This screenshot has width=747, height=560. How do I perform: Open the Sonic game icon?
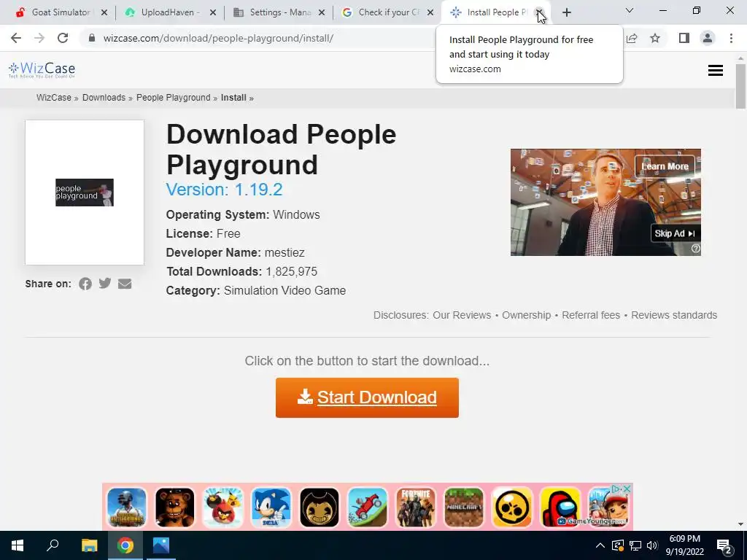point(271,507)
